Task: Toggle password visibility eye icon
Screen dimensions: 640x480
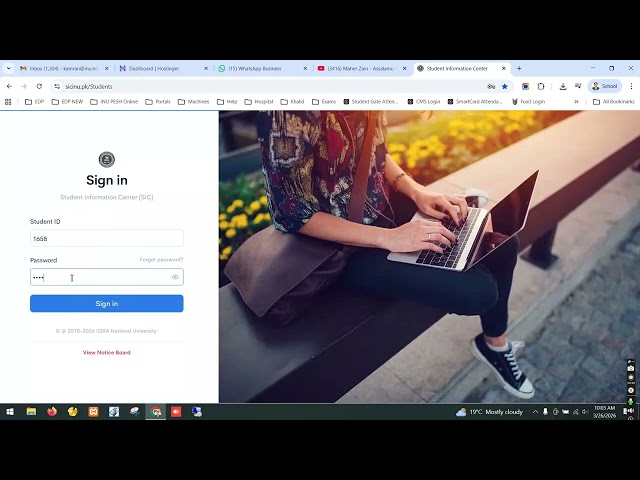Action: [x=175, y=277]
